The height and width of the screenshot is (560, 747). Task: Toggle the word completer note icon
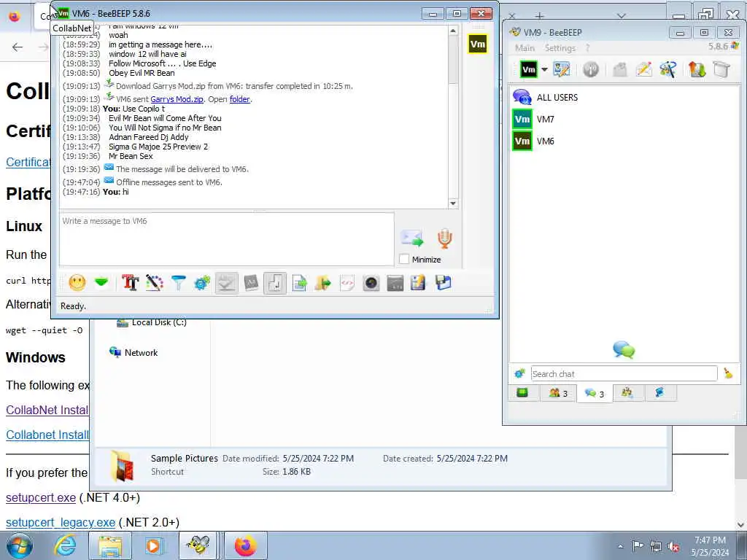tap(275, 284)
